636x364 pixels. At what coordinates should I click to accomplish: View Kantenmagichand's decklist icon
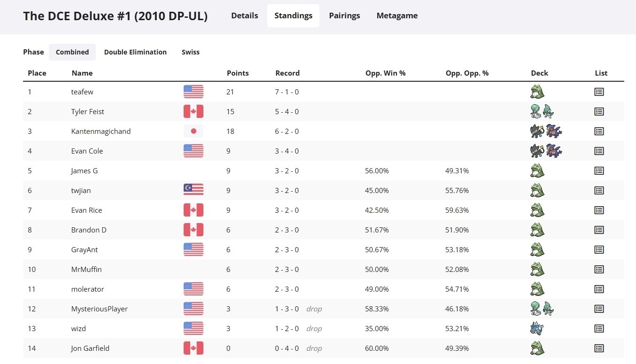(598, 132)
